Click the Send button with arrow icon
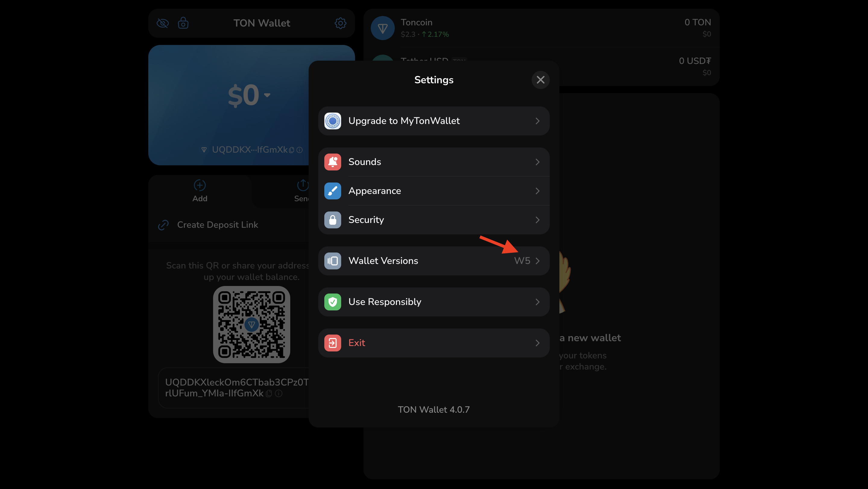 click(302, 191)
